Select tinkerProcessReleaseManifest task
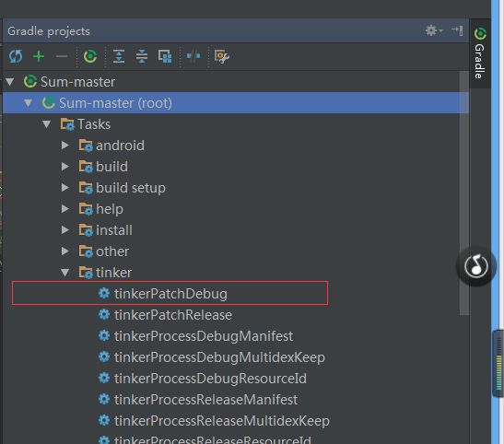Image resolution: width=504 pixels, height=444 pixels. click(205, 400)
